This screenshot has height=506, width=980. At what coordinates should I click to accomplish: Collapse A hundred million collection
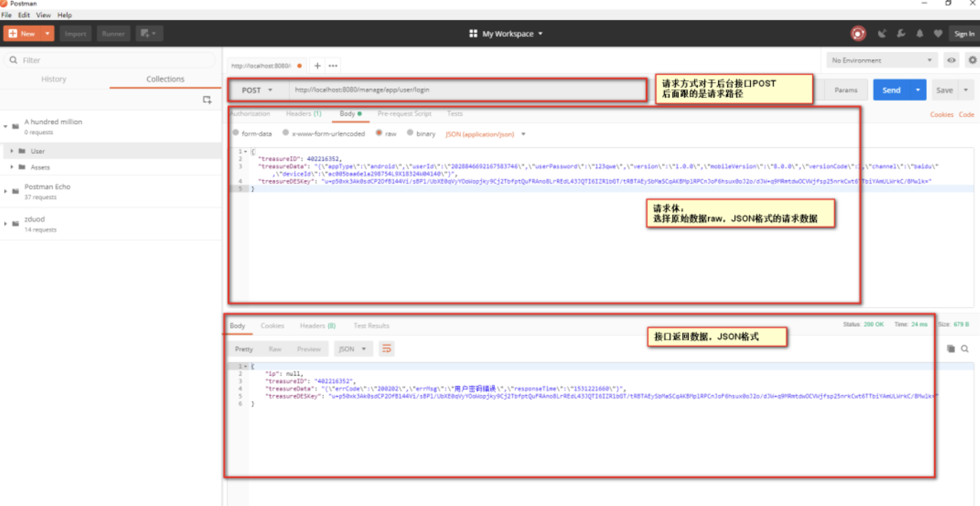[x=6, y=126]
